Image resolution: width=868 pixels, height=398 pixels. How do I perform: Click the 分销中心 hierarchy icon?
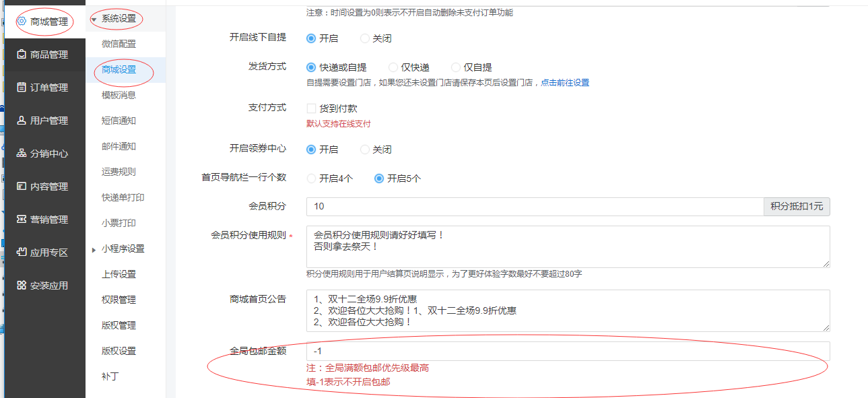22,154
